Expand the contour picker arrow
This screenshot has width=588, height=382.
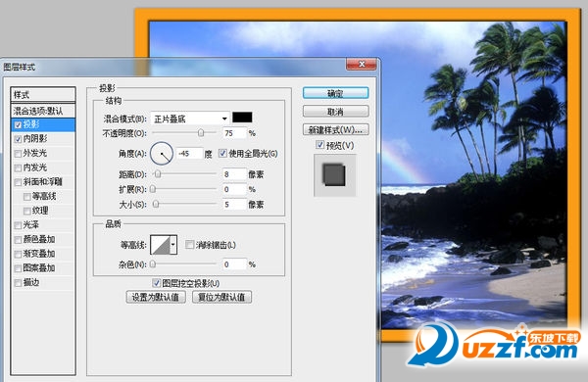click(x=173, y=245)
